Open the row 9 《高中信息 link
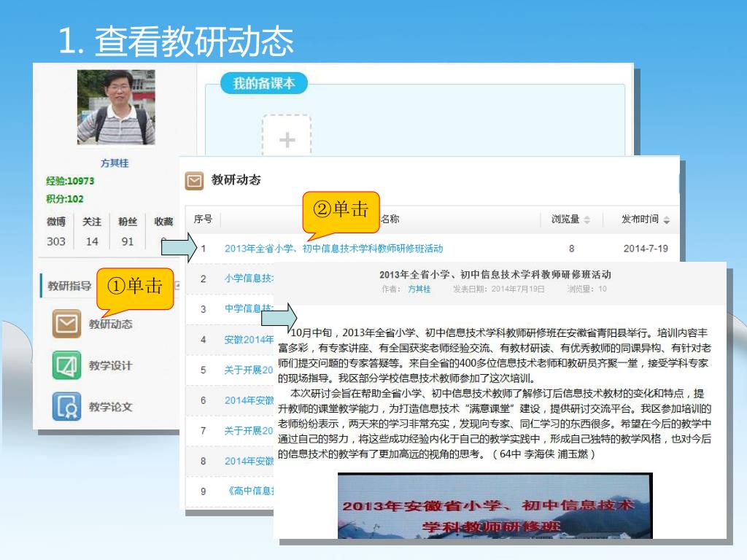Screen dimensions: 747x560 pyautogui.click(x=249, y=491)
